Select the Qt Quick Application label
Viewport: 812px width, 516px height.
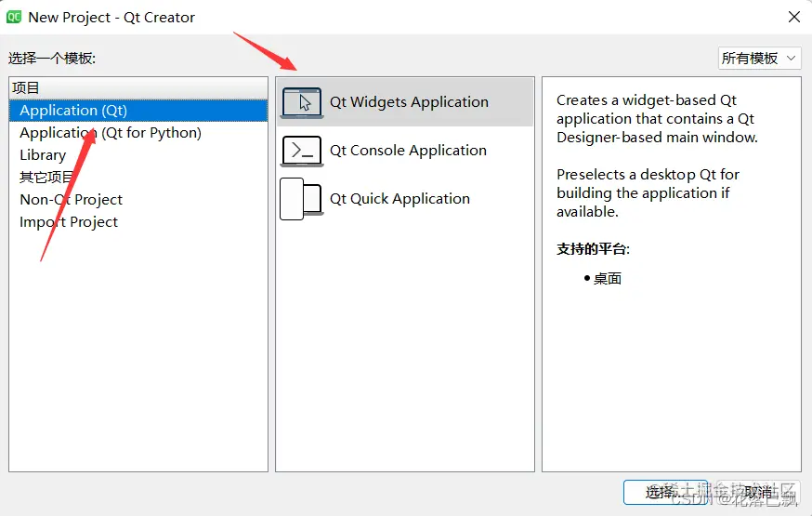399,199
